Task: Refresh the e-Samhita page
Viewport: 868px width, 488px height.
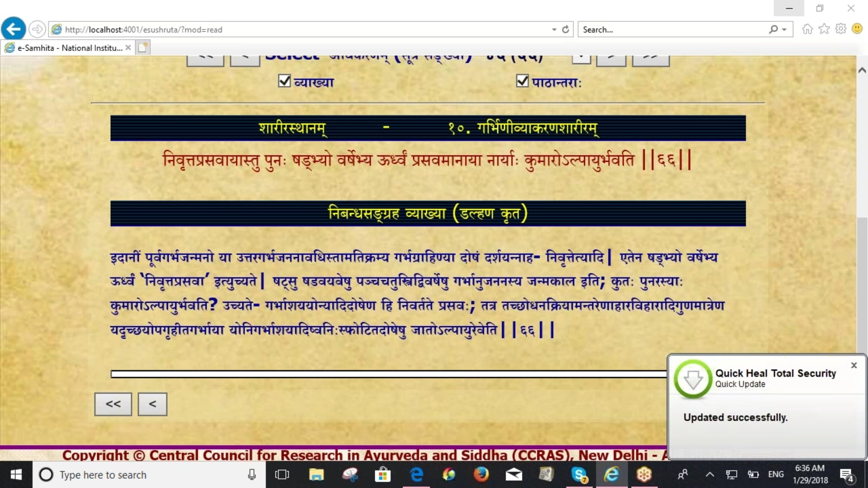Action: click(566, 29)
